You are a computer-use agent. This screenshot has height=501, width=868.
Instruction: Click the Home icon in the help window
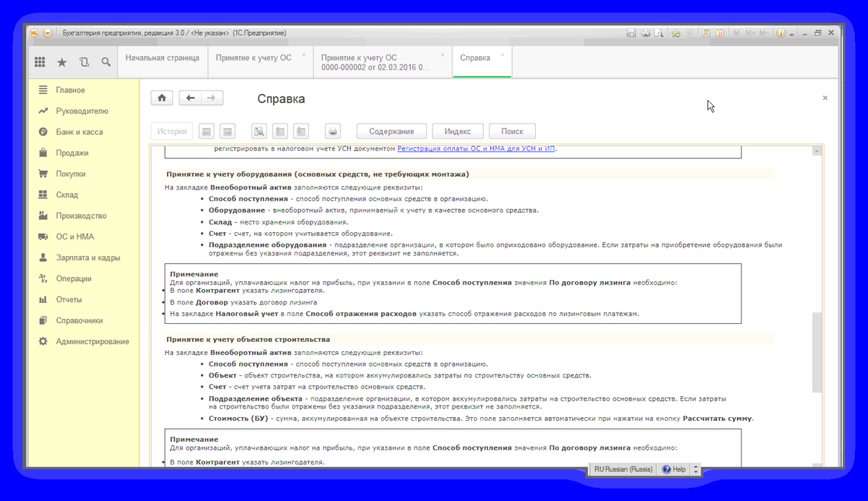pyautogui.click(x=161, y=97)
